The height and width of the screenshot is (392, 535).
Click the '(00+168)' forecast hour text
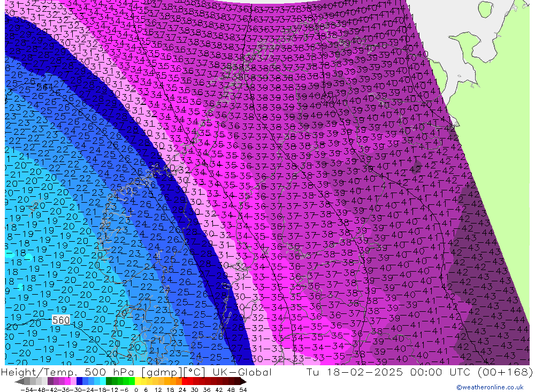point(506,372)
